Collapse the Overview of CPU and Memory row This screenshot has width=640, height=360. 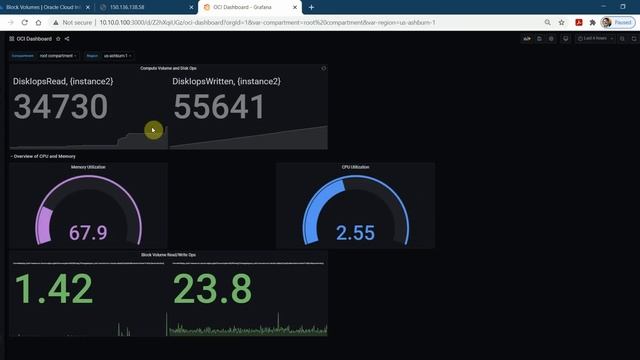tap(43, 156)
